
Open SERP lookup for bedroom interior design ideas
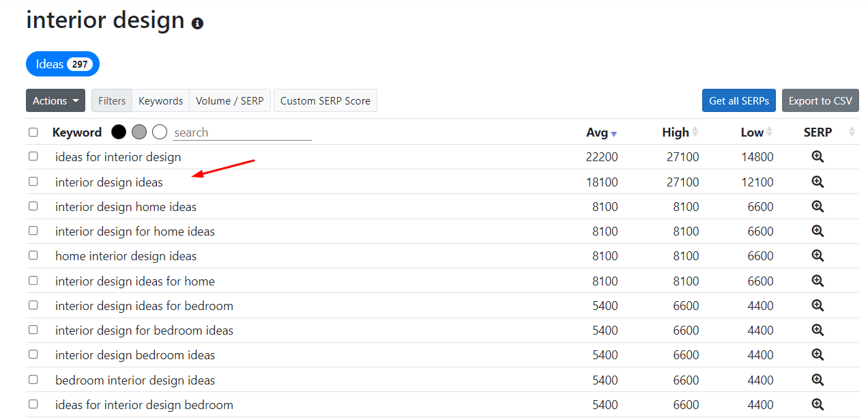(x=818, y=380)
